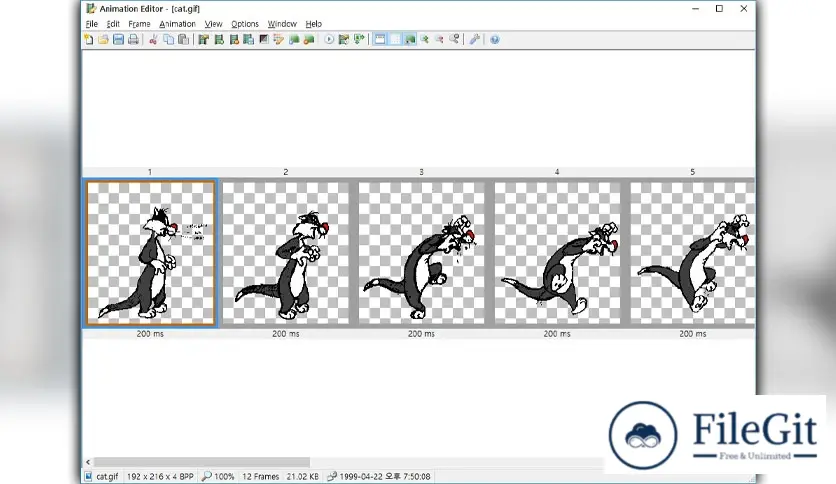The width and height of the screenshot is (836, 484).
Task: Open the Help menu
Action: click(x=314, y=24)
